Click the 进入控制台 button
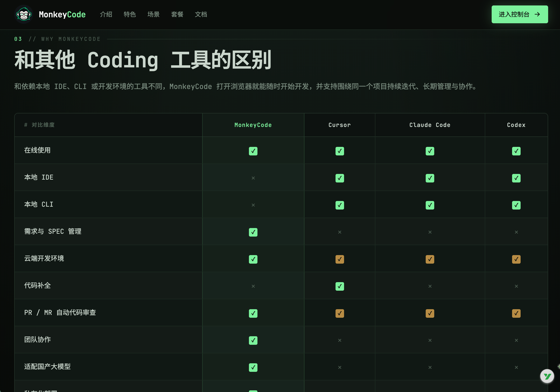The width and height of the screenshot is (560, 392). (x=519, y=14)
